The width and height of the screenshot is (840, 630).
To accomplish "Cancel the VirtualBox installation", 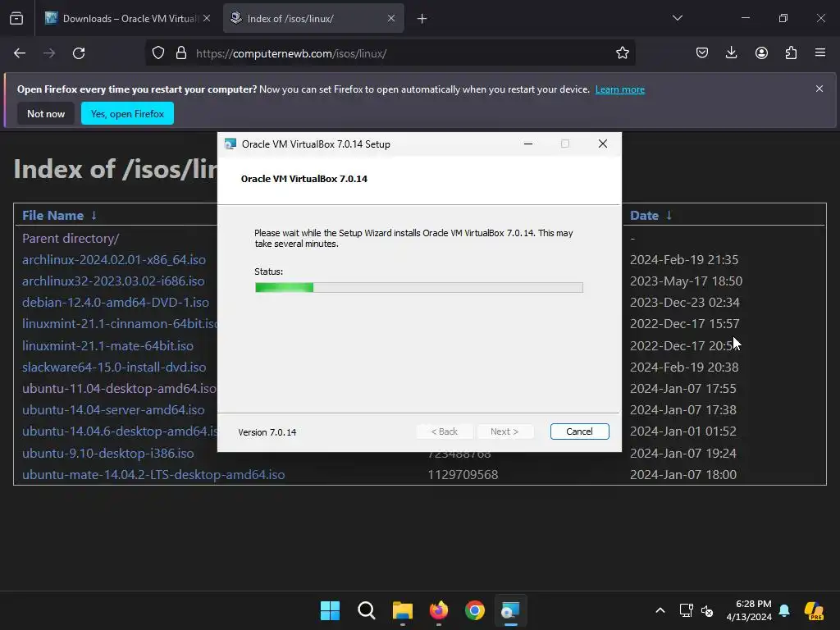I will [x=580, y=431].
